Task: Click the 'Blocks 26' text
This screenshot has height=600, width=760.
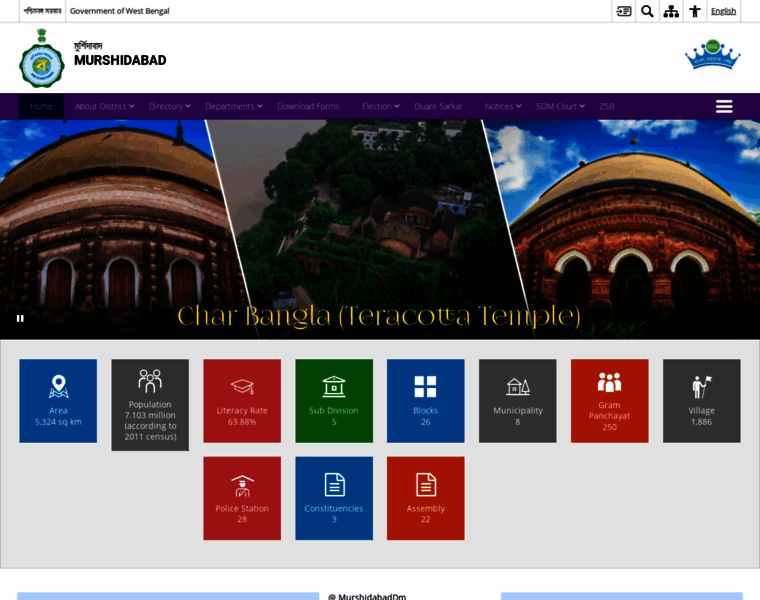Action: point(426,416)
